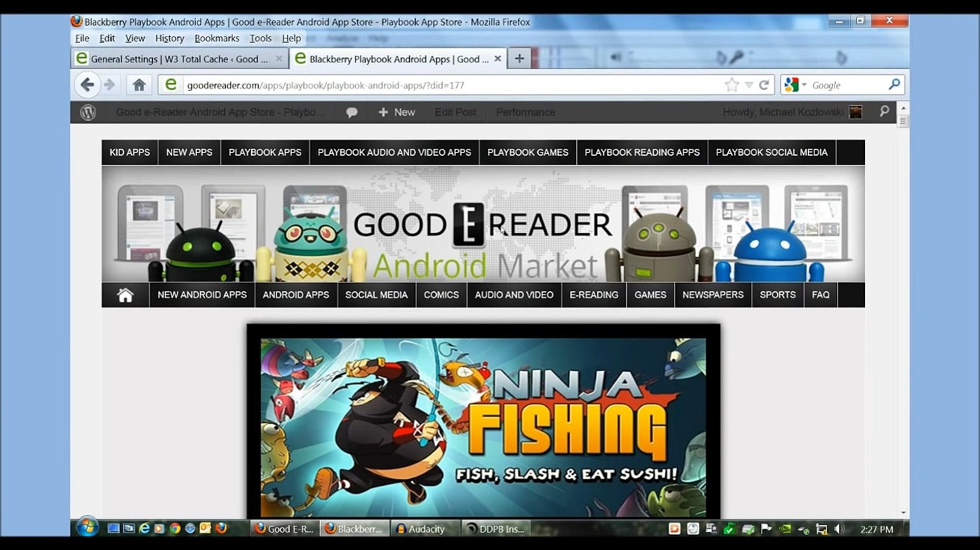Screen dimensions: 980x550
Task: Click the Firefox Home icon
Action: [x=139, y=85]
